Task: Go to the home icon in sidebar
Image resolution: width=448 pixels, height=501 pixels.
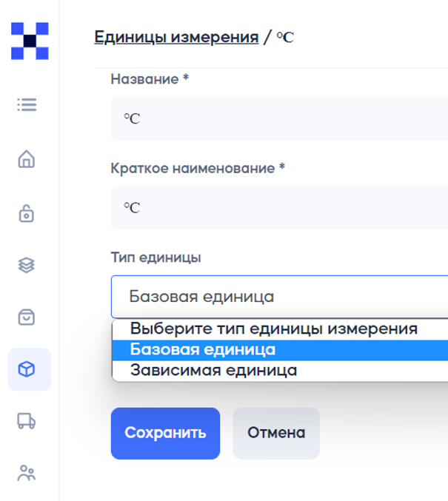Action: coord(27,159)
